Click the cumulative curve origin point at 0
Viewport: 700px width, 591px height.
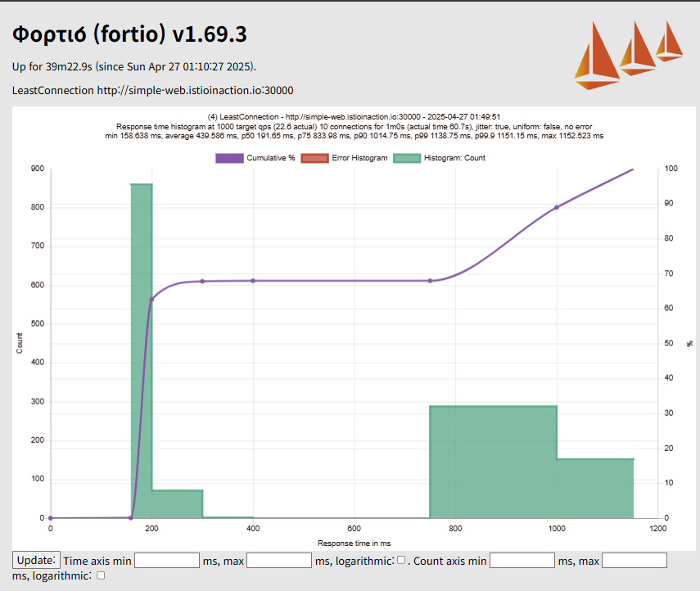click(51, 518)
